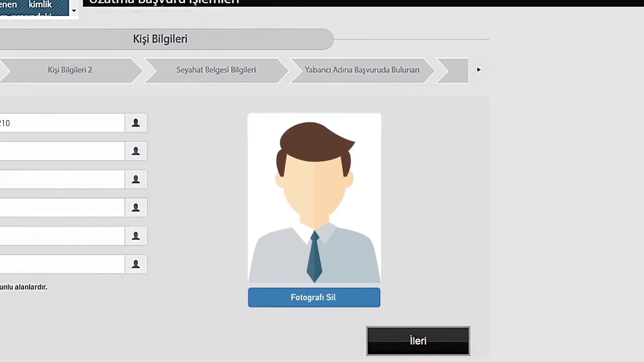Click right arrow to show more steps

tap(478, 70)
